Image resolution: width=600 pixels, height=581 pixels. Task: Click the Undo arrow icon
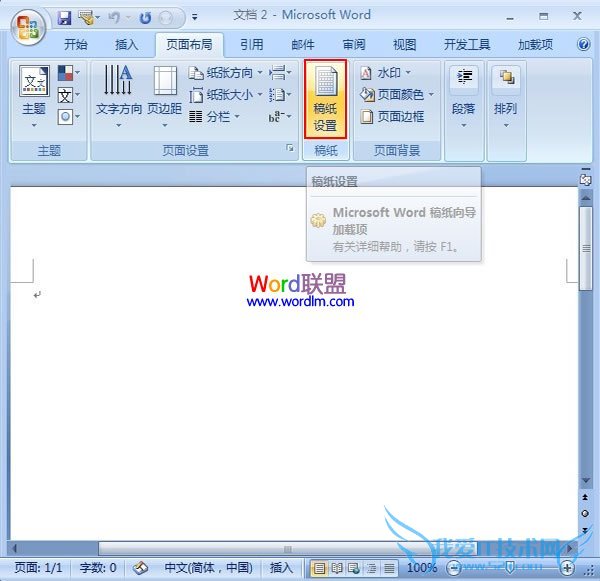(x=114, y=17)
